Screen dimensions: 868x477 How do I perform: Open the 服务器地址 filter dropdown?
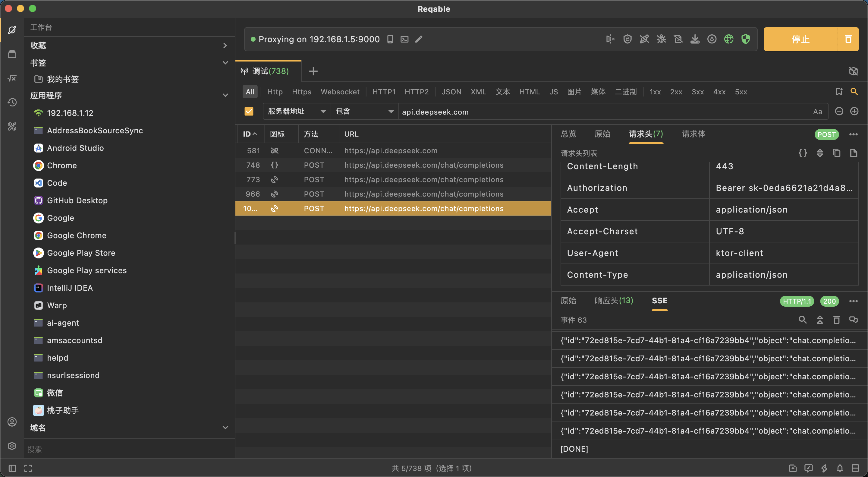296,111
